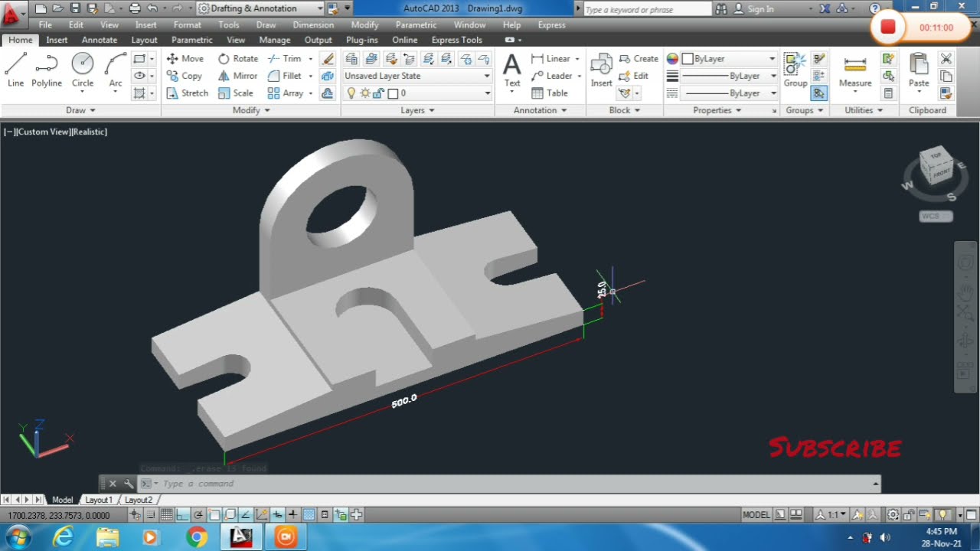Select the Arc tool
This screenshot has width=980, height=551.
[x=116, y=70]
